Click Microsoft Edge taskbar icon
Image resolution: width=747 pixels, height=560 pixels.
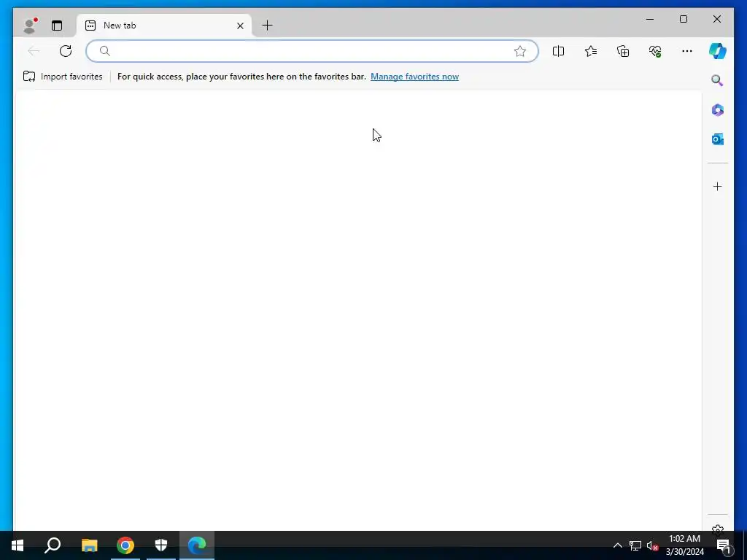[197, 545]
